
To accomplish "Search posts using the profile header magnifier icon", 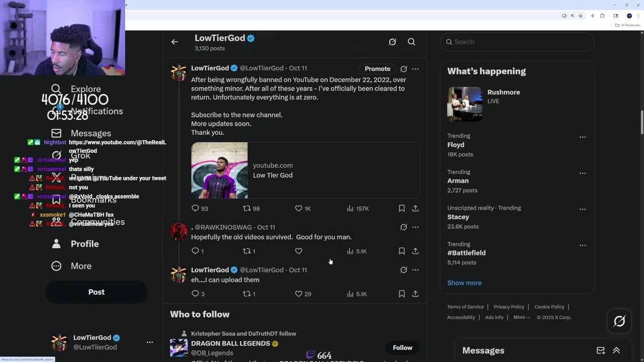I will click(x=412, y=42).
